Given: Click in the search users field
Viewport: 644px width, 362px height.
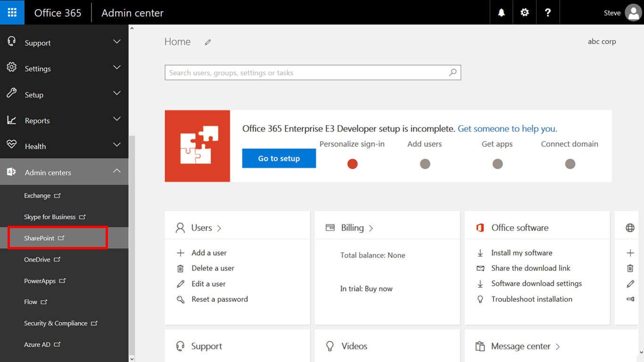Looking at the screenshot, I should 306,73.
